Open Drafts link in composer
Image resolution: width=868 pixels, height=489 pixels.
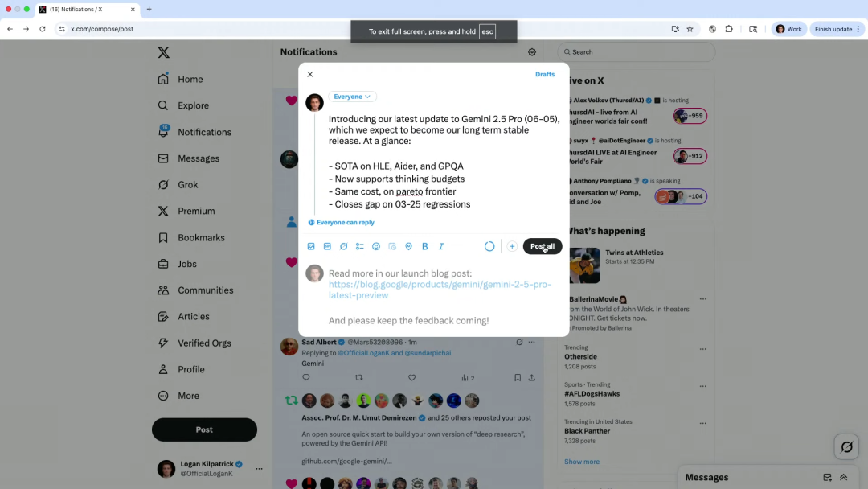click(x=545, y=74)
